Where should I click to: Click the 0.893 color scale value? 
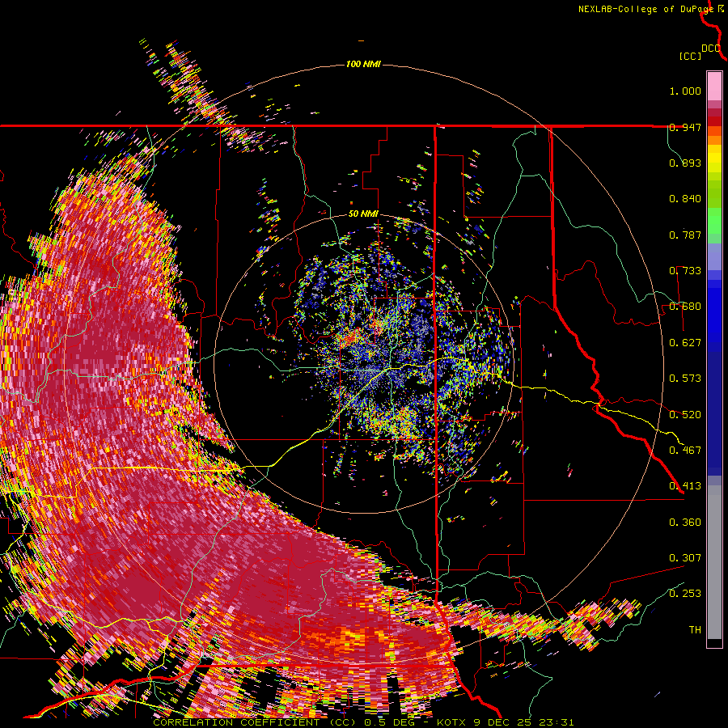pyautogui.click(x=685, y=163)
